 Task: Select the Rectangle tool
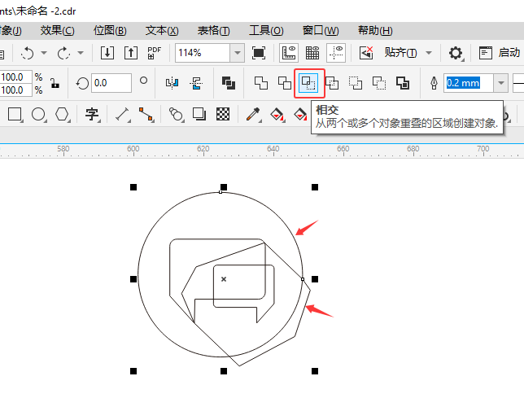[x=15, y=114]
